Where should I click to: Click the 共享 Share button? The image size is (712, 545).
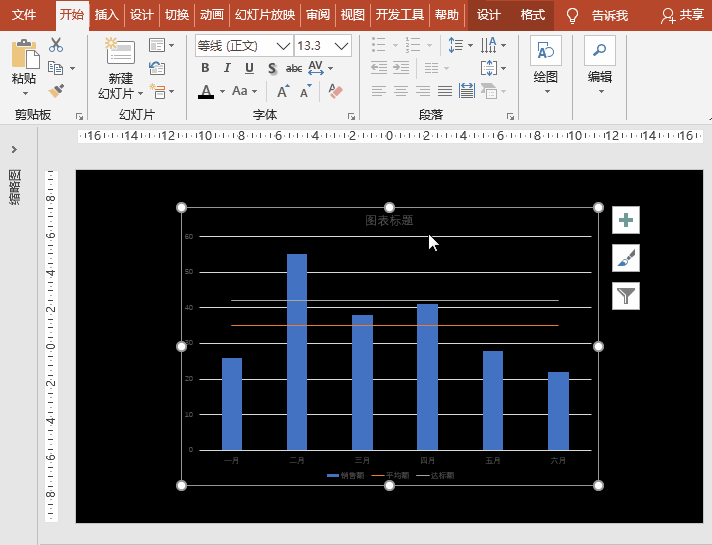(682, 15)
